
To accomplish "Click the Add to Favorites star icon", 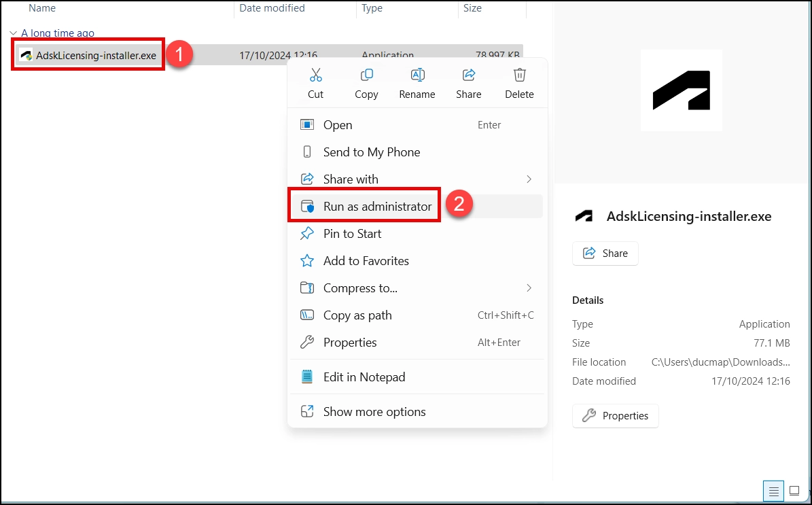I will coord(307,260).
